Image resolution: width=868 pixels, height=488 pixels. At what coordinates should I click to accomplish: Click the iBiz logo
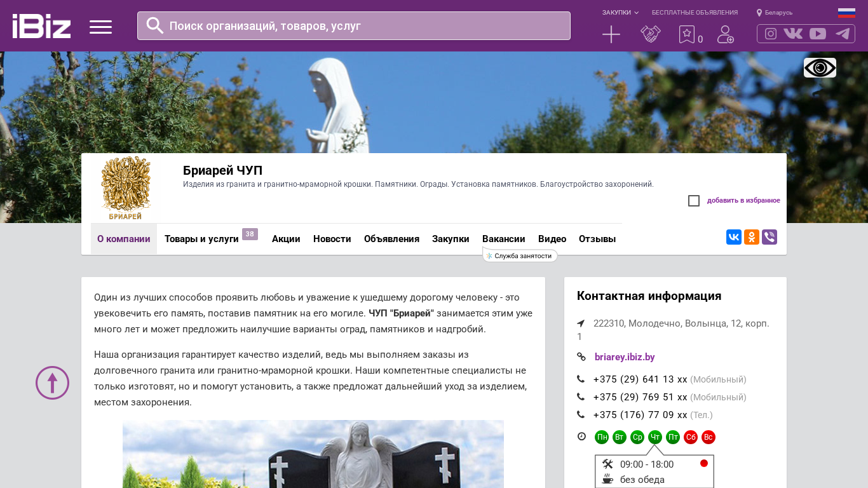coord(41,26)
